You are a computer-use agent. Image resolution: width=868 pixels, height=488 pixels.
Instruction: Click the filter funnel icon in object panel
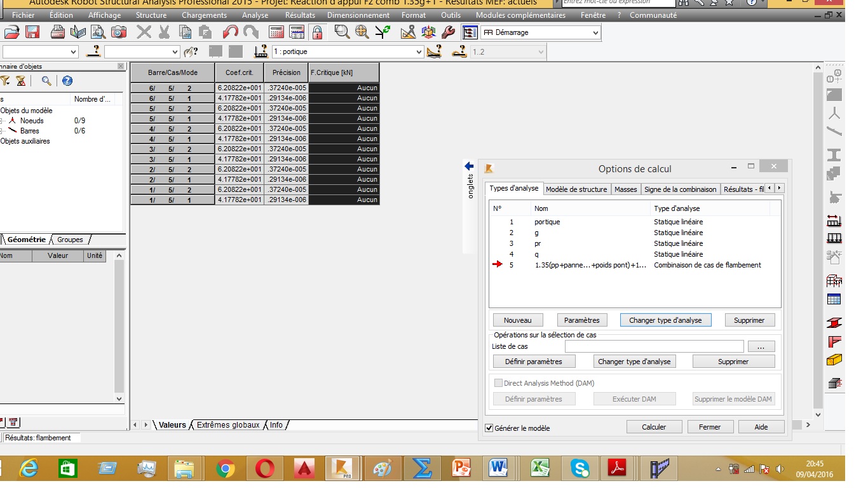pyautogui.click(x=5, y=81)
